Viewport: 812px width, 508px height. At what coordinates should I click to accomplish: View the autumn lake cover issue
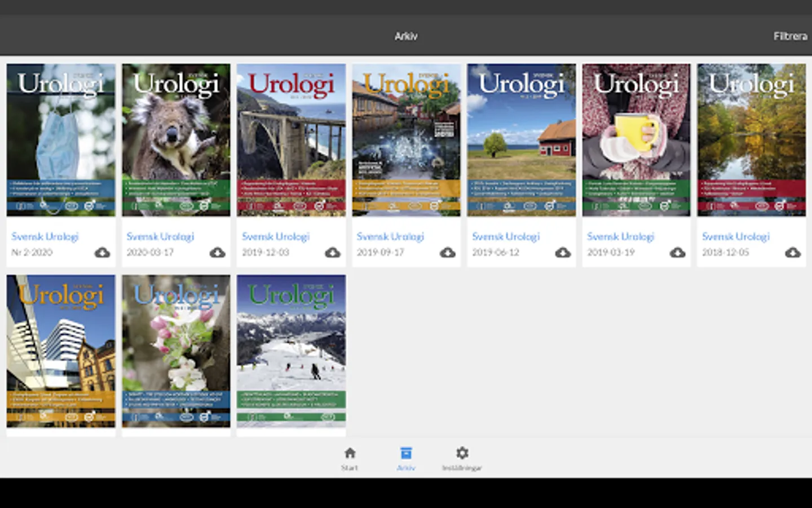tap(752, 140)
